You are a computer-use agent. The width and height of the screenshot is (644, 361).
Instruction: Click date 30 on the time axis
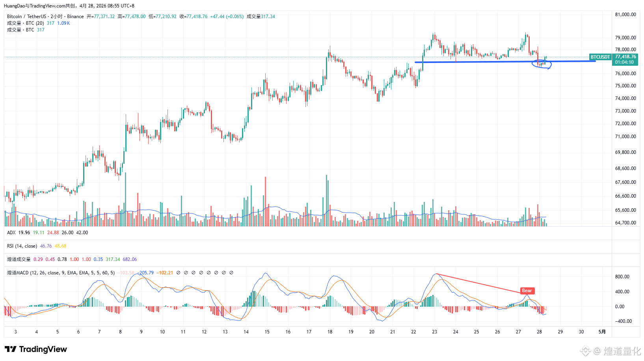point(581,332)
